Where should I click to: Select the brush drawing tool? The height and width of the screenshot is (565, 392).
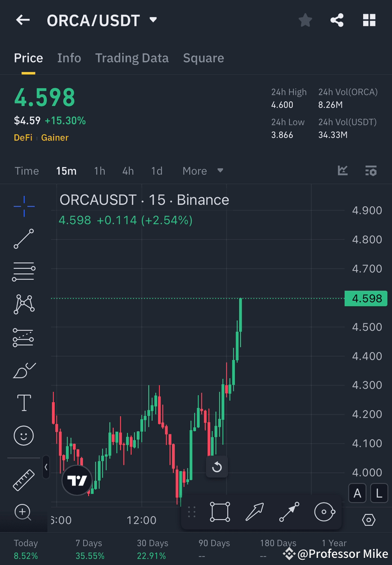24,370
